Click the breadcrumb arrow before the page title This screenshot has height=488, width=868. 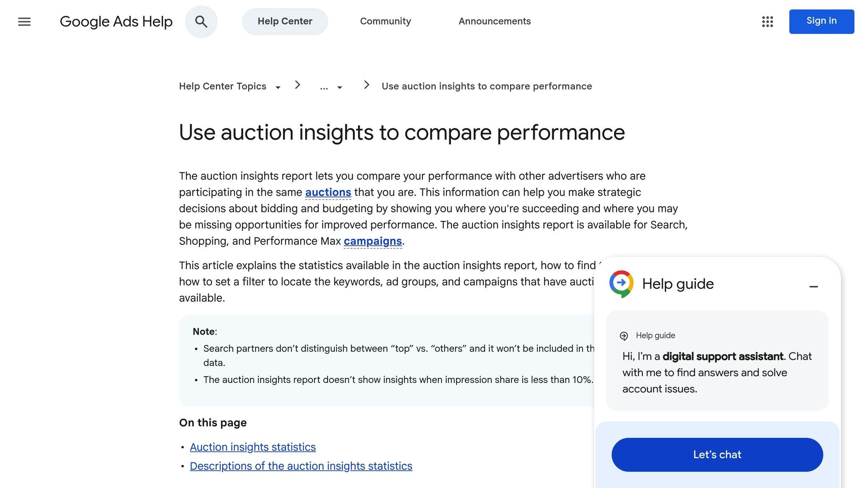[x=366, y=85]
